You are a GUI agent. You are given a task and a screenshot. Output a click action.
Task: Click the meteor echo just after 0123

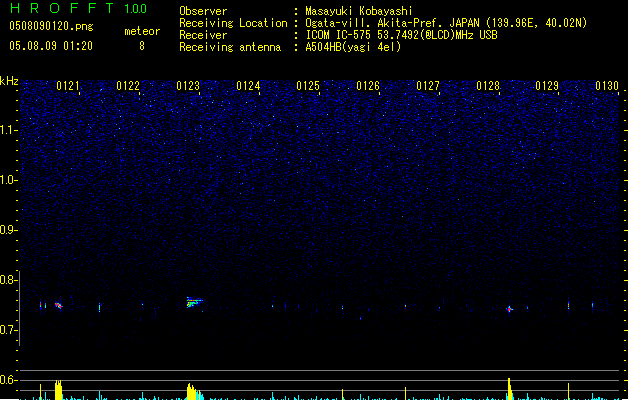194,302
